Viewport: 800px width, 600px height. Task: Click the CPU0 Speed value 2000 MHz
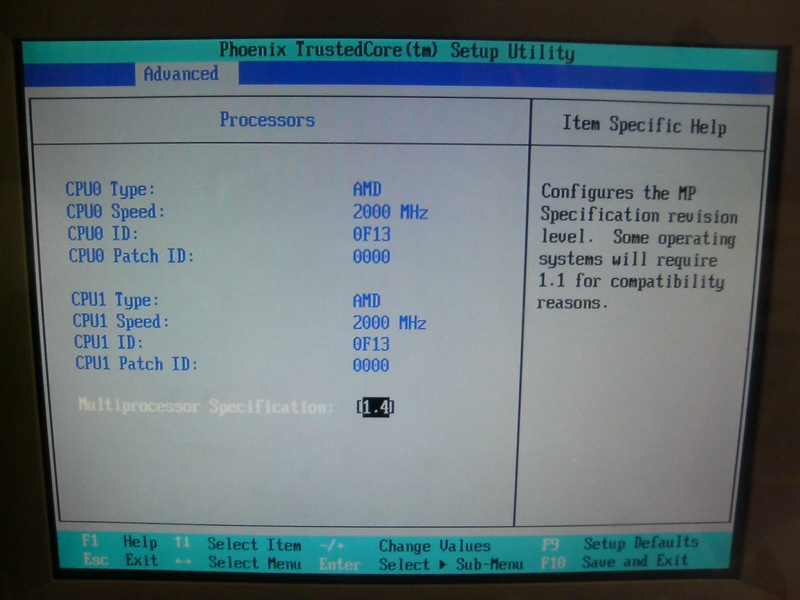click(x=390, y=212)
